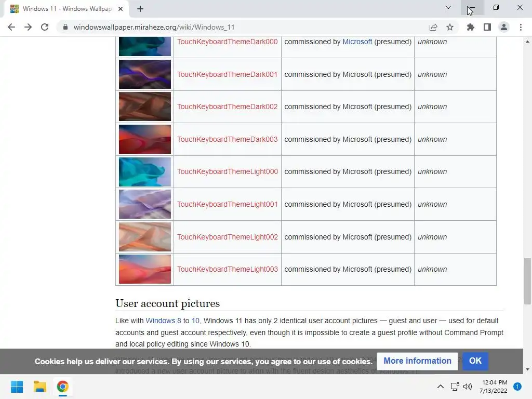The height and width of the screenshot is (399, 532).
Task: Select the 'User account pictures' heading
Action: (168, 303)
